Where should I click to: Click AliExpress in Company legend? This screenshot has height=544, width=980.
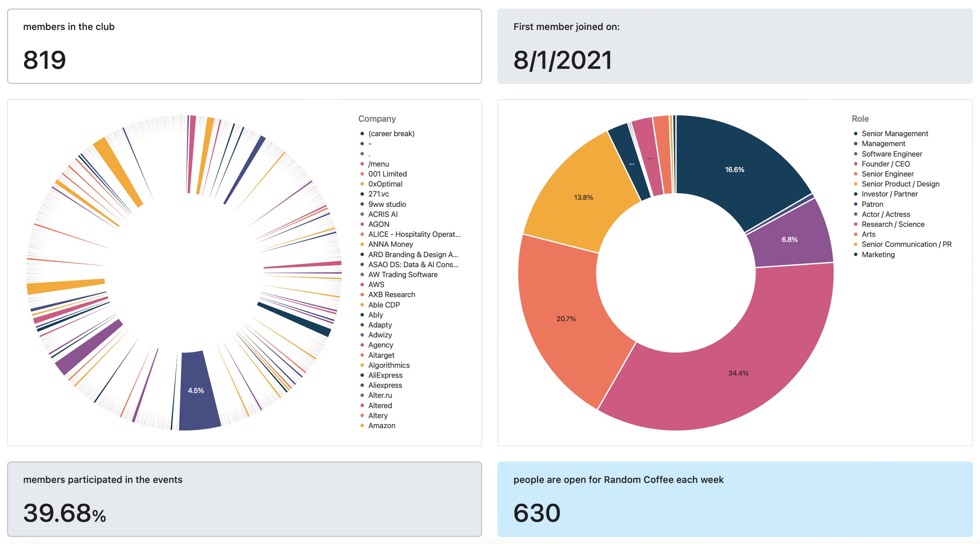coord(381,375)
